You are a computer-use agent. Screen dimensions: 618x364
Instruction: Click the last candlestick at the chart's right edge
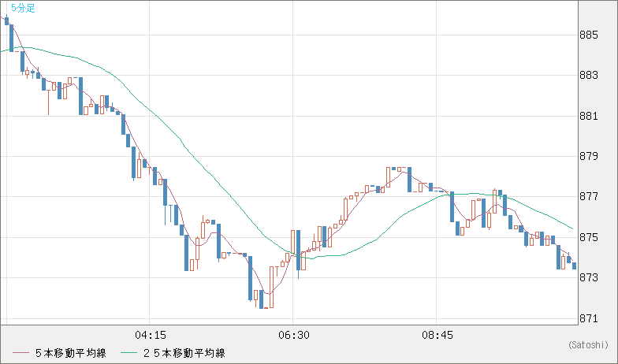click(x=574, y=266)
